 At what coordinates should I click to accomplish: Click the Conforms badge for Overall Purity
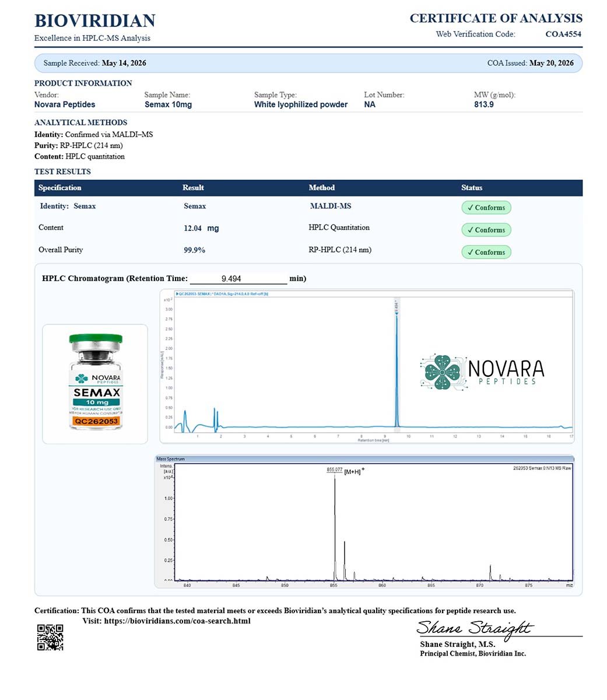[x=486, y=252]
